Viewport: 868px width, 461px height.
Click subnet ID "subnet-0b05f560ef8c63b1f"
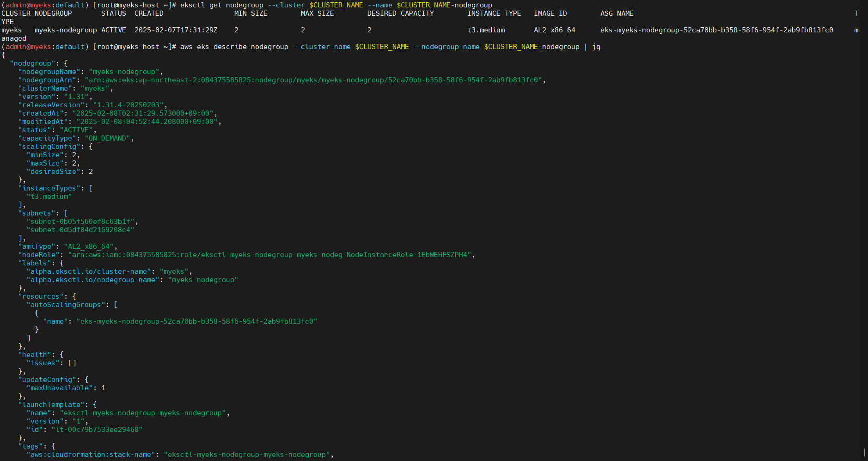[80, 221]
